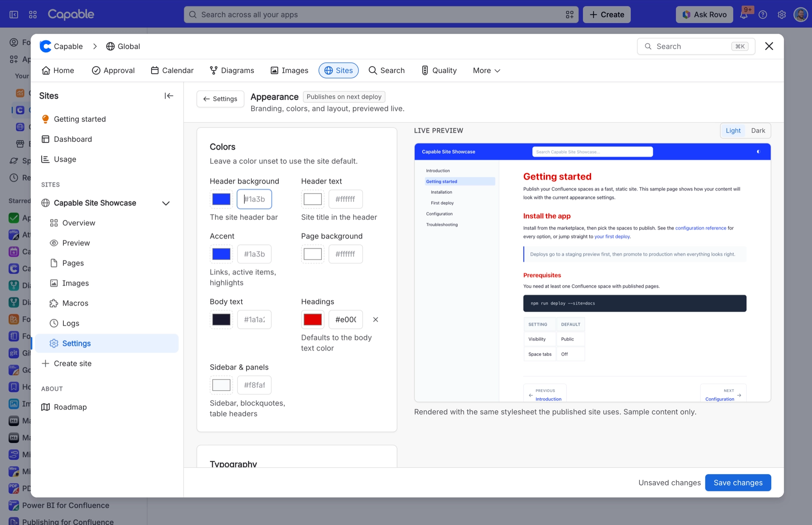
Task: Click configuration reference link in preview
Action: 701,228
